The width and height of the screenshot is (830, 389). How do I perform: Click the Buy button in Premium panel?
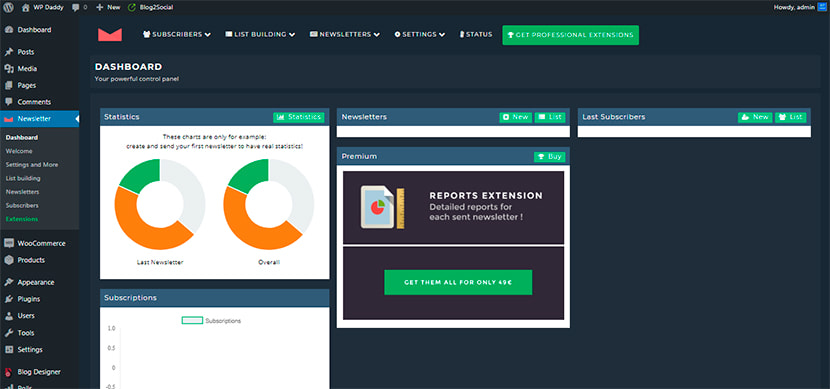(x=549, y=157)
